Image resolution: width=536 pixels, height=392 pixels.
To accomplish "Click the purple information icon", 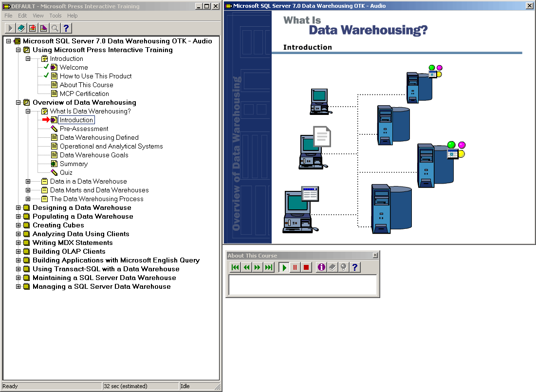I will click(x=321, y=267).
